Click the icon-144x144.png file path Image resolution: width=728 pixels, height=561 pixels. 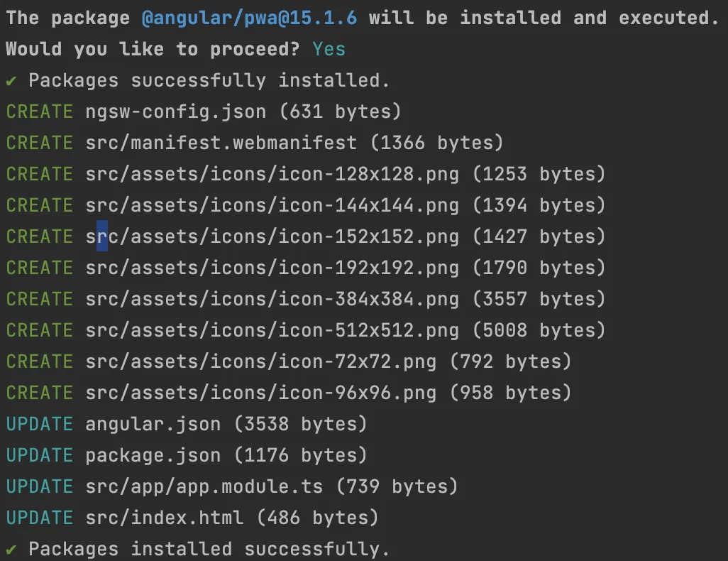(272, 206)
